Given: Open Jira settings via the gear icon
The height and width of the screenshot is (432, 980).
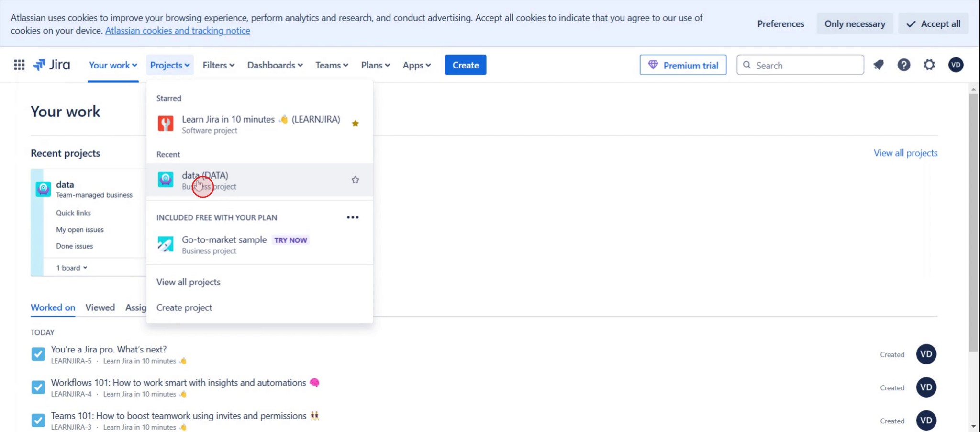Looking at the screenshot, I should click(929, 65).
